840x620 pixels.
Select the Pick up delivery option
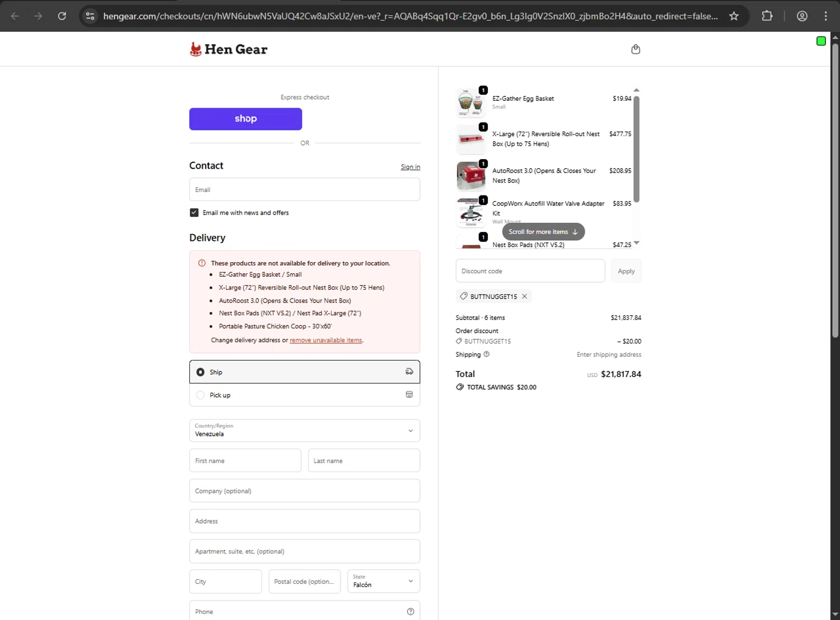click(305, 395)
